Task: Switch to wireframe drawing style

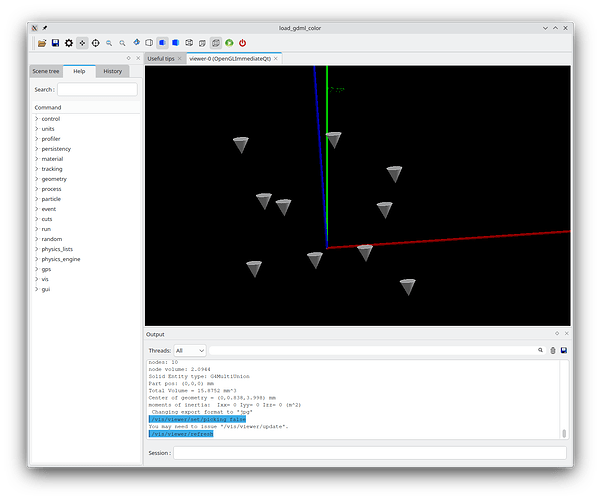Action: 189,43
